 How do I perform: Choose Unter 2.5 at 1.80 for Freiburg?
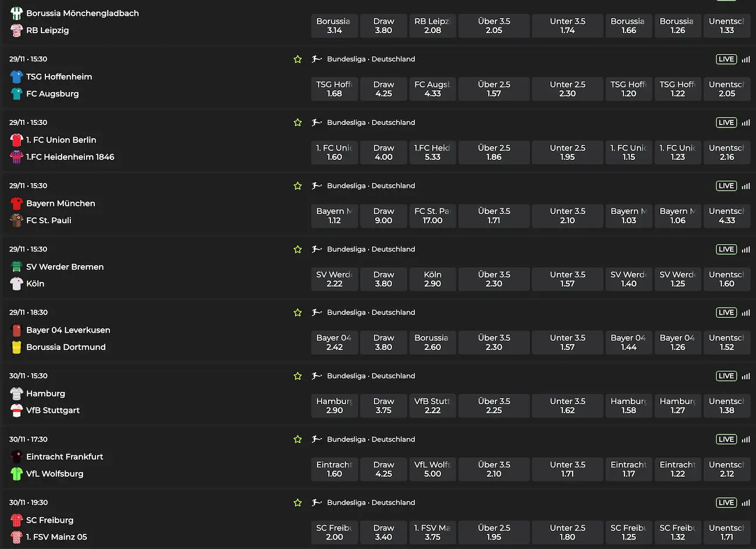pyautogui.click(x=567, y=532)
